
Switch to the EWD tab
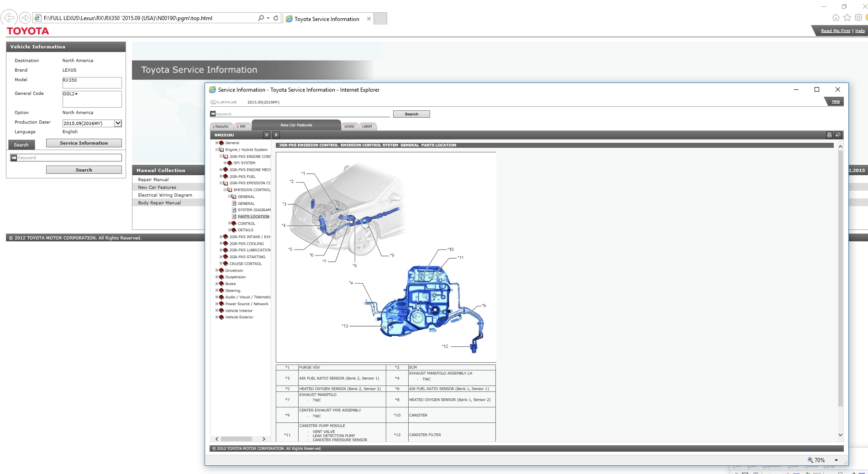coord(349,126)
